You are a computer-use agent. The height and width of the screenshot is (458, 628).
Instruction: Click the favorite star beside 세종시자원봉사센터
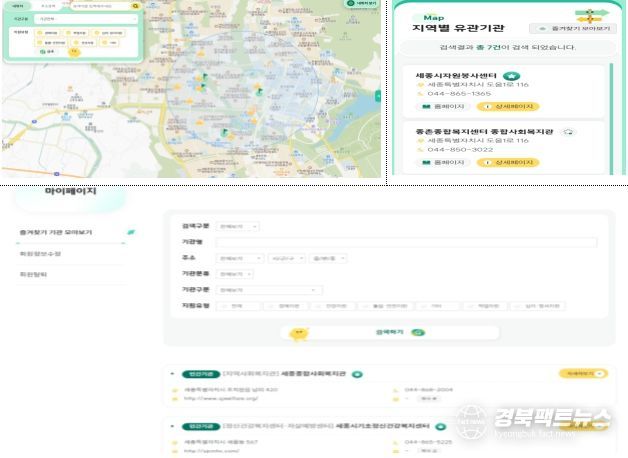[x=511, y=75]
